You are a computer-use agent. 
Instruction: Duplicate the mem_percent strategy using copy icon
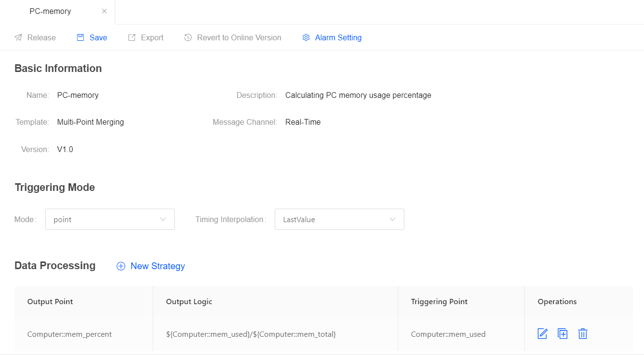(562, 334)
